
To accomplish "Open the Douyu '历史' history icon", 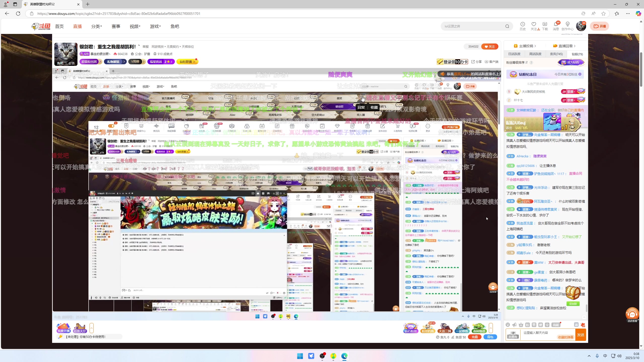I will (523, 26).
